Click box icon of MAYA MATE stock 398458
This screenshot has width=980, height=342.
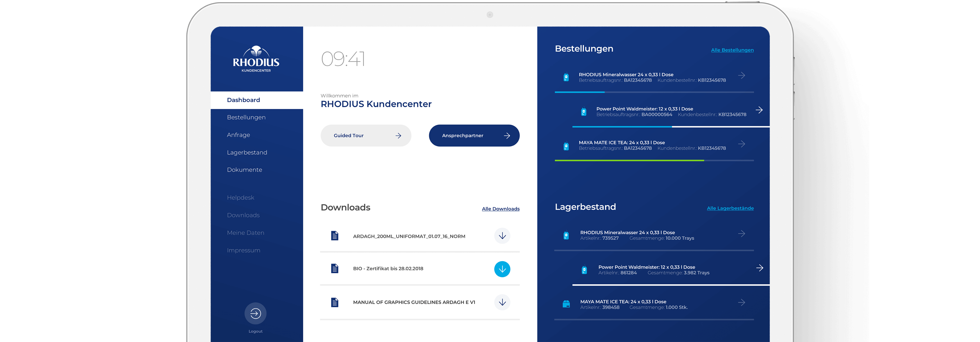pos(566,304)
